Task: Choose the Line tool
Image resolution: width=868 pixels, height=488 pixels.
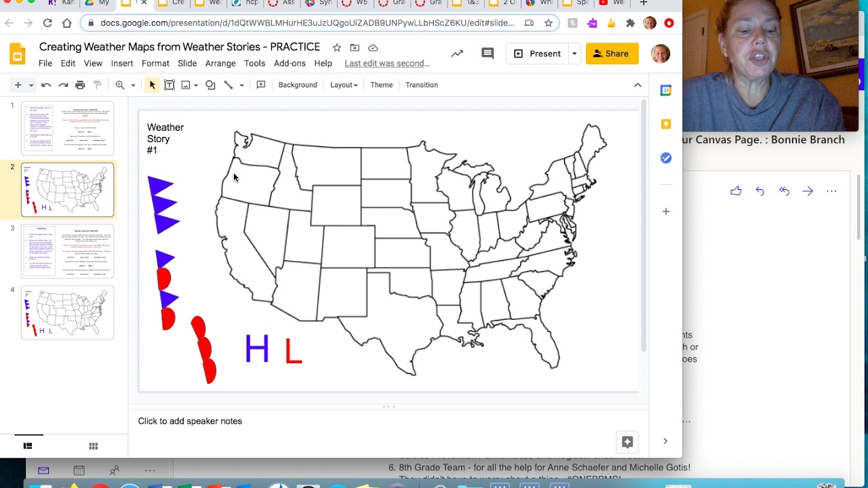Action: (229, 85)
